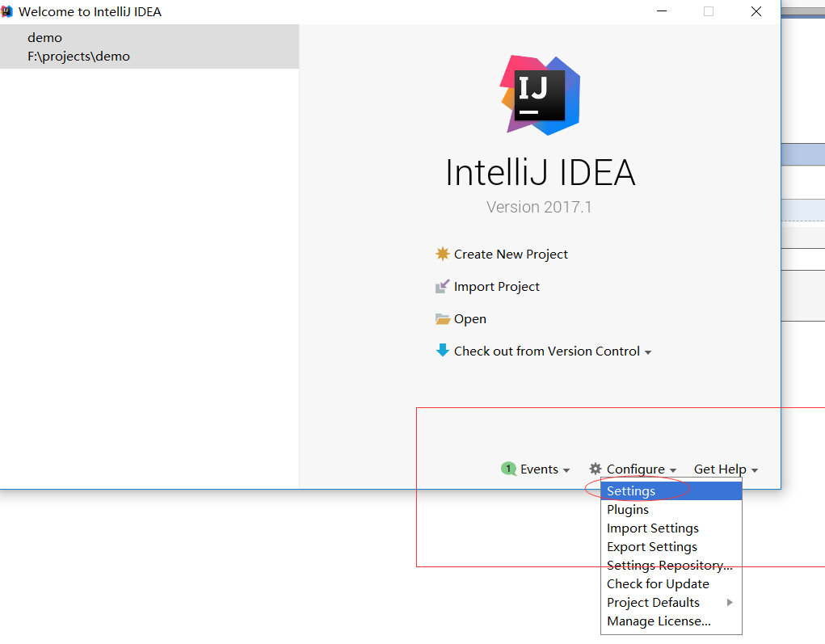Expand the Events dropdown arrow

coord(566,470)
